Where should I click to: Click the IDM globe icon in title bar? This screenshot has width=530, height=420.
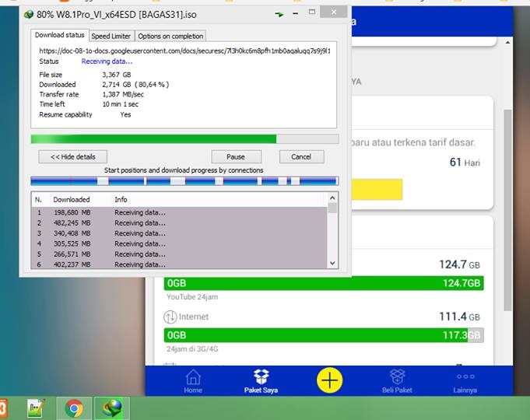29,15
